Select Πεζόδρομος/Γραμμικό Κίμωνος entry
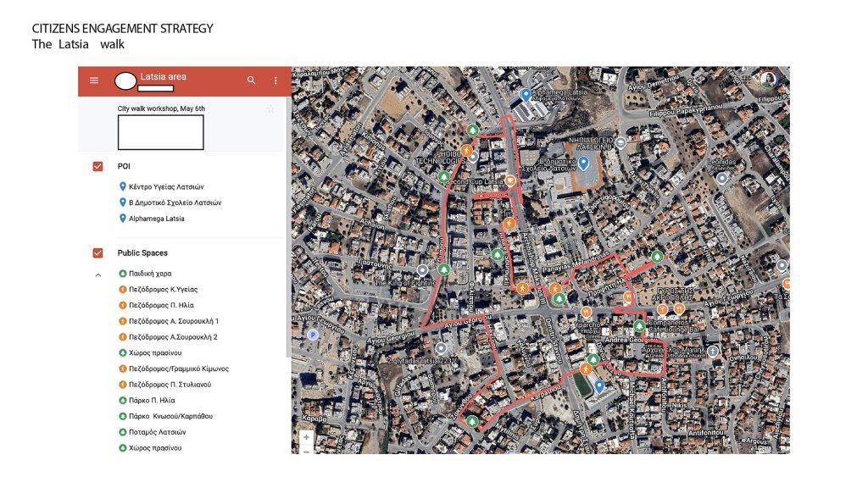 [179, 369]
